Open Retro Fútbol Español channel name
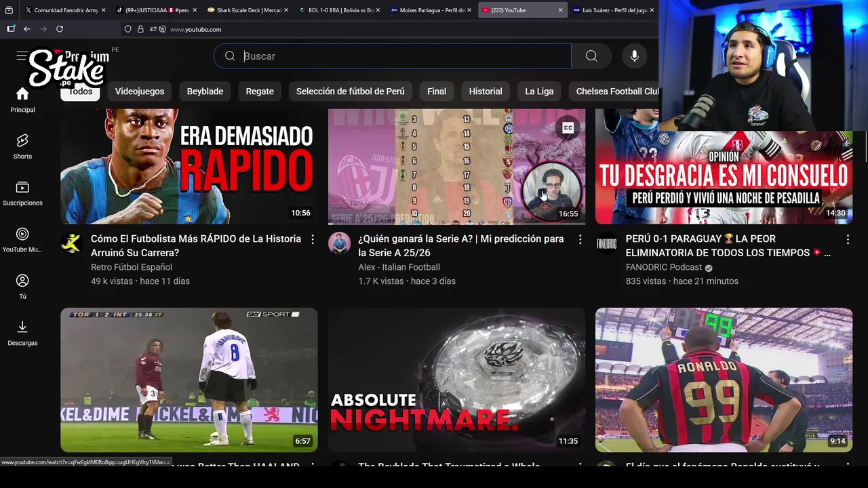 (x=132, y=267)
